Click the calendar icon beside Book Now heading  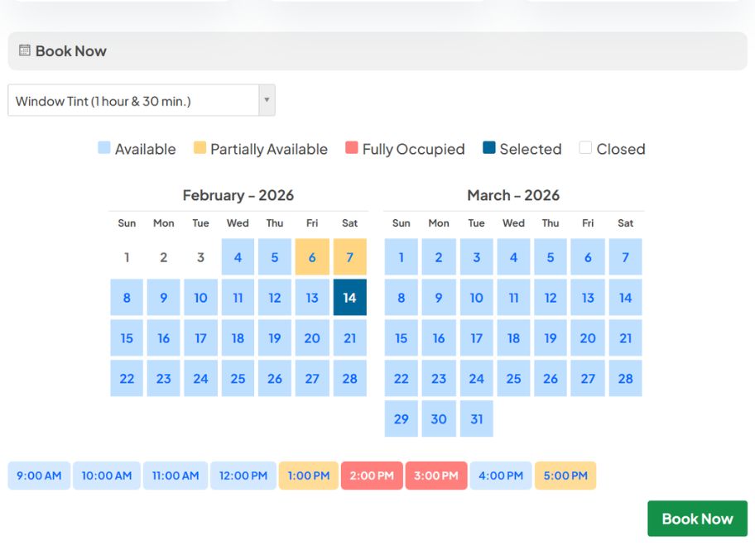(x=25, y=50)
